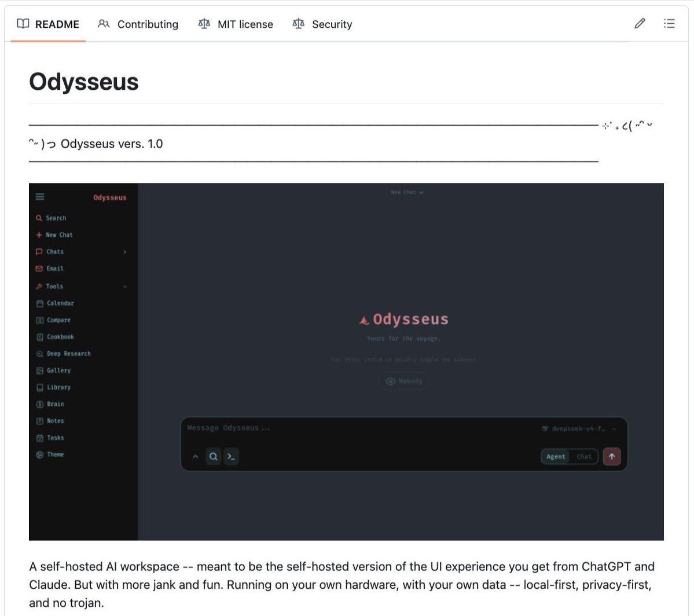This screenshot has height=616, width=694.
Task: Click the Notes icon
Action: point(40,421)
